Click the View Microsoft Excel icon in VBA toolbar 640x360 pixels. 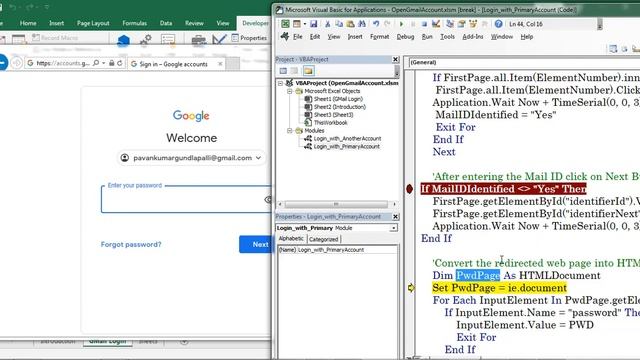point(285,24)
